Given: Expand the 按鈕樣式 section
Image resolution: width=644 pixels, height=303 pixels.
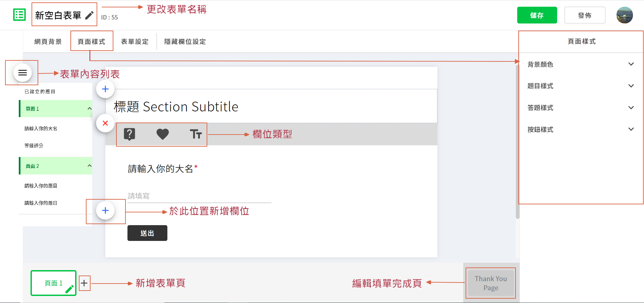Looking at the screenshot, I should click(631, 129).
